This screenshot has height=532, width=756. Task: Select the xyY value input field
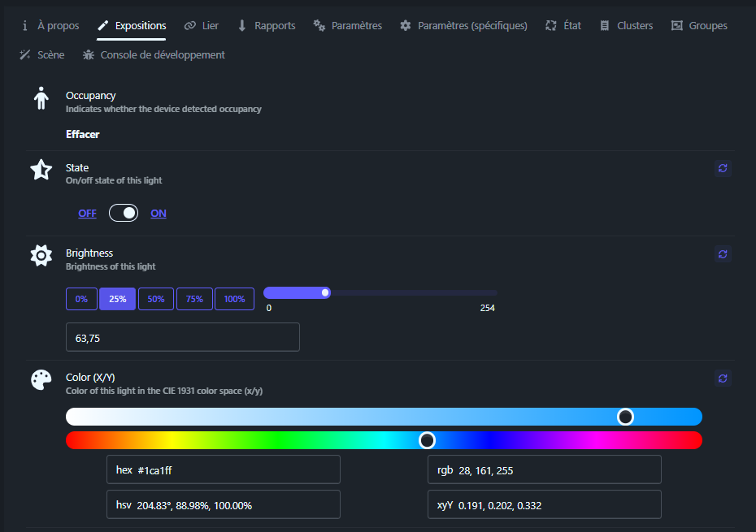[x=544, y=504]
